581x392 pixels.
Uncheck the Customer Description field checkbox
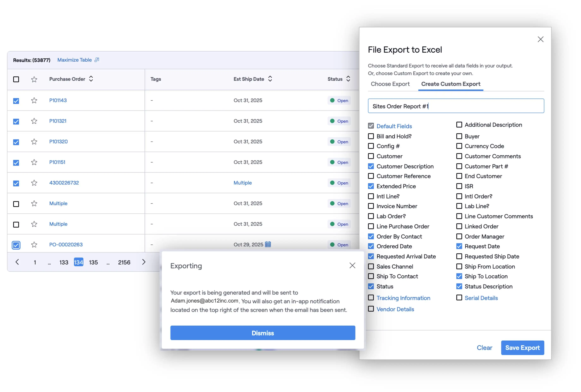point(371,166)
